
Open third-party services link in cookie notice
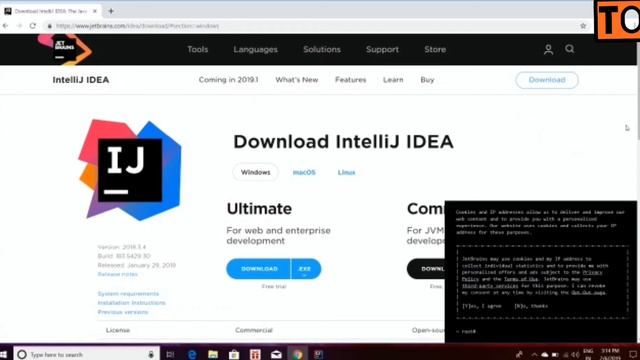(490, 286)
